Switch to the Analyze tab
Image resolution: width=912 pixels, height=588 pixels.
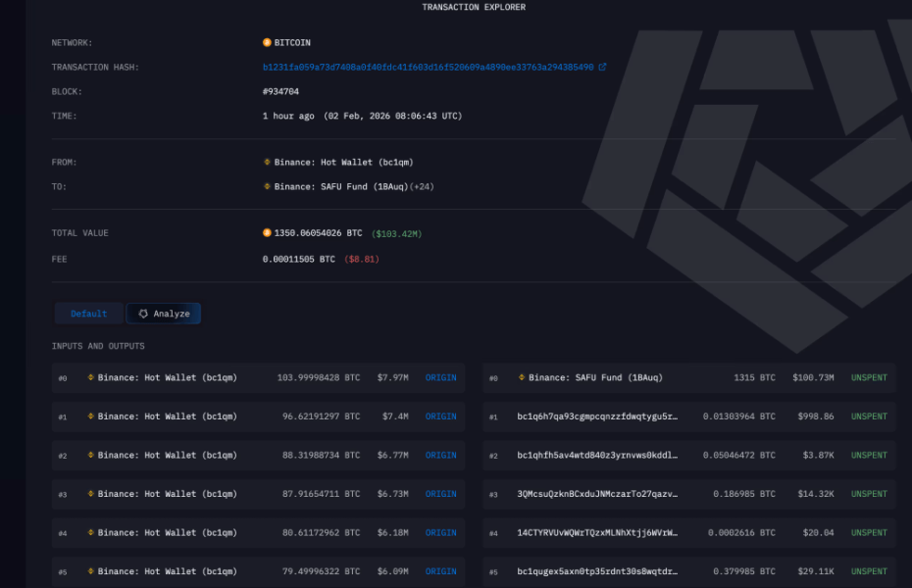point(164,314)
